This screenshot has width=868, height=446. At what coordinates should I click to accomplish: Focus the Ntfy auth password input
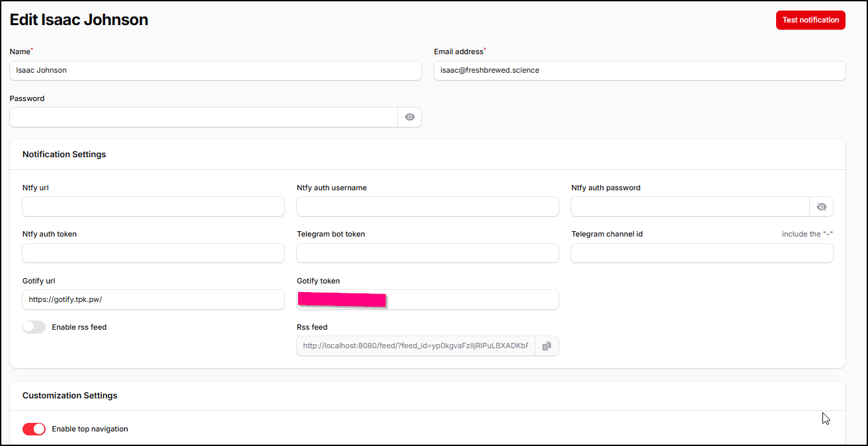(690, 207)
